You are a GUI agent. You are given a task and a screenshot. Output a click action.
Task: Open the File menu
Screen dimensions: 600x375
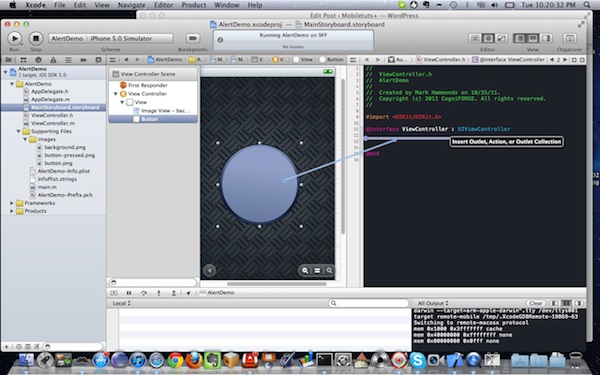59,5
